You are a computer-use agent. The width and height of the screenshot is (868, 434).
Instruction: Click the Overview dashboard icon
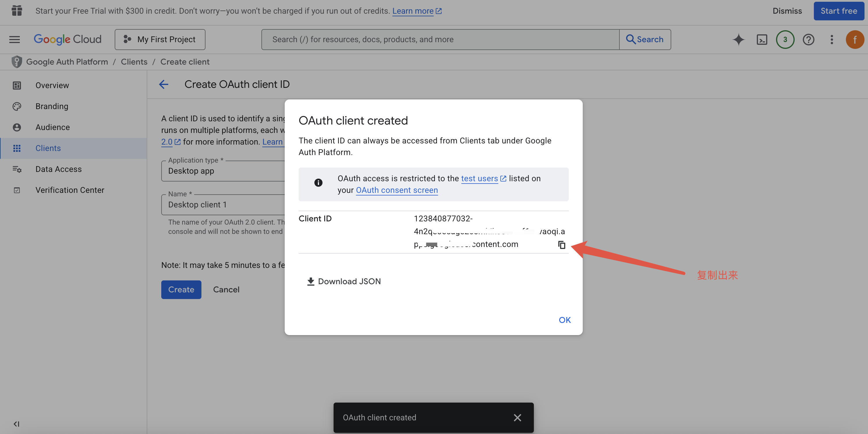tap(17, 86)
